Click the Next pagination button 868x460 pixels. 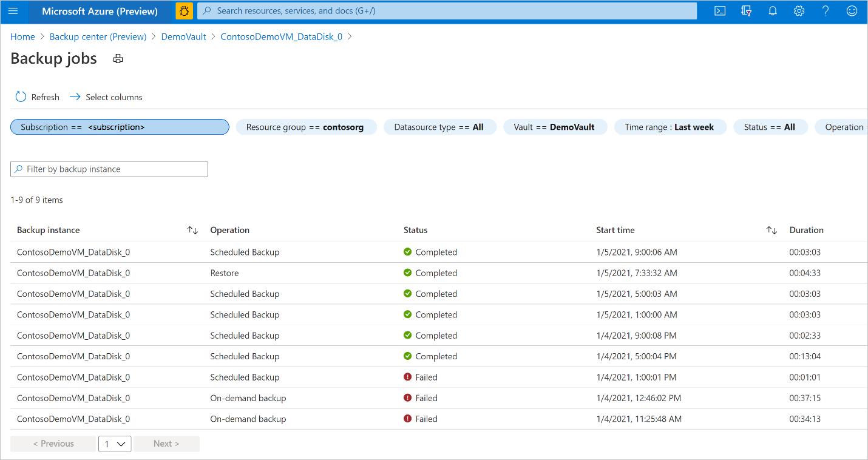click(x=166, y=444)
